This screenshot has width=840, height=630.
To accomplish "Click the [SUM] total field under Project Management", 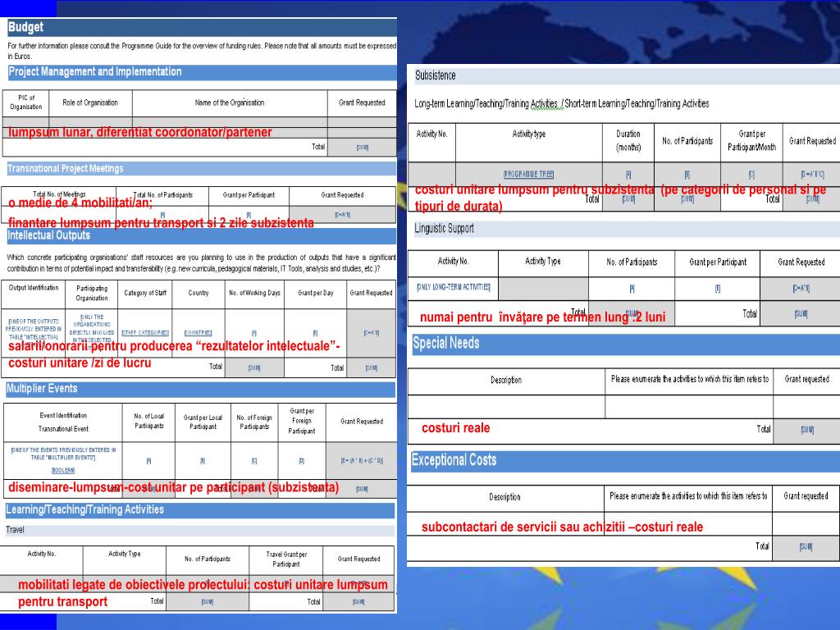I will [362, 148].
